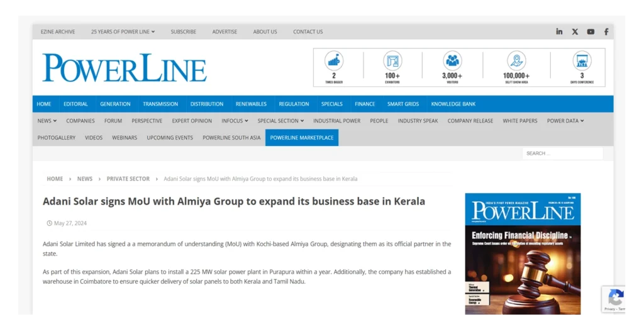Open the Renewables menu item

(x=251, y=104)
